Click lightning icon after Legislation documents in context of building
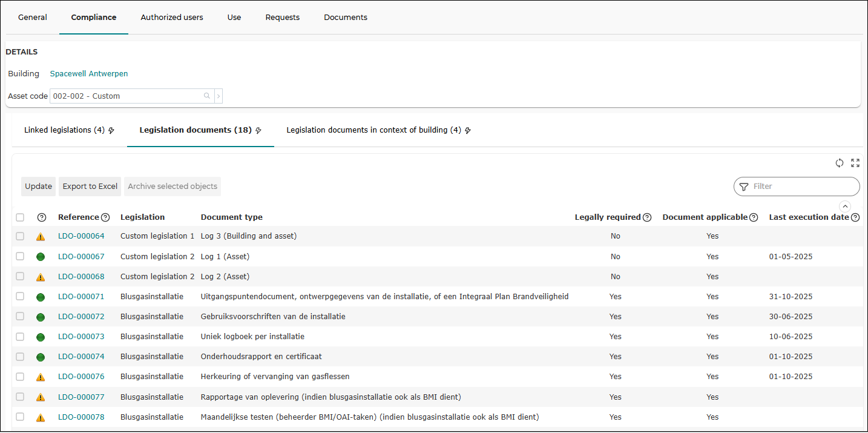This screenshot has width=868, height=433. (468, 130)
